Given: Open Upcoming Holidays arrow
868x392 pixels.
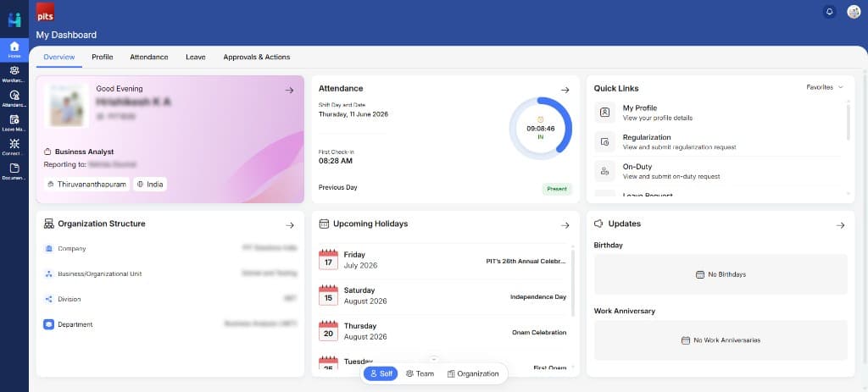Looking at the screenshot, I should click(x=565, y=225).
